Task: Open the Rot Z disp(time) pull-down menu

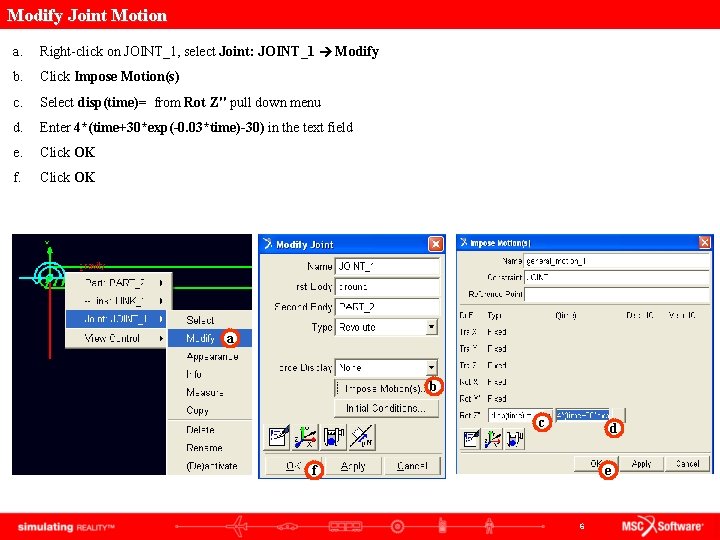Action: (x=520, y=415)
